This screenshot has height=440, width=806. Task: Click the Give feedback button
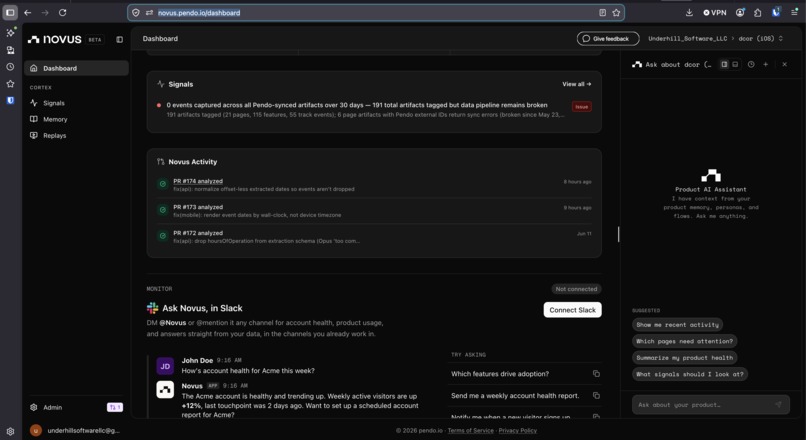pyautogui.click(x=608, y=39)
